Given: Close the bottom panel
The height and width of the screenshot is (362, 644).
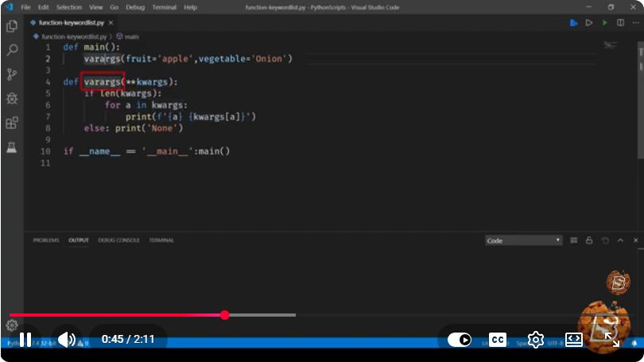Looking at the screenshot, I should click(x=636, y=240).
